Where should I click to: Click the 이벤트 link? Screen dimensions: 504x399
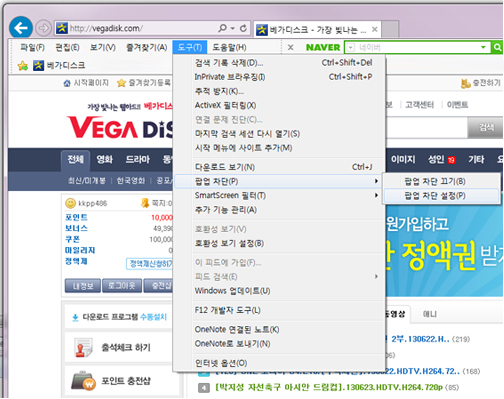click(x=457, y=105)
